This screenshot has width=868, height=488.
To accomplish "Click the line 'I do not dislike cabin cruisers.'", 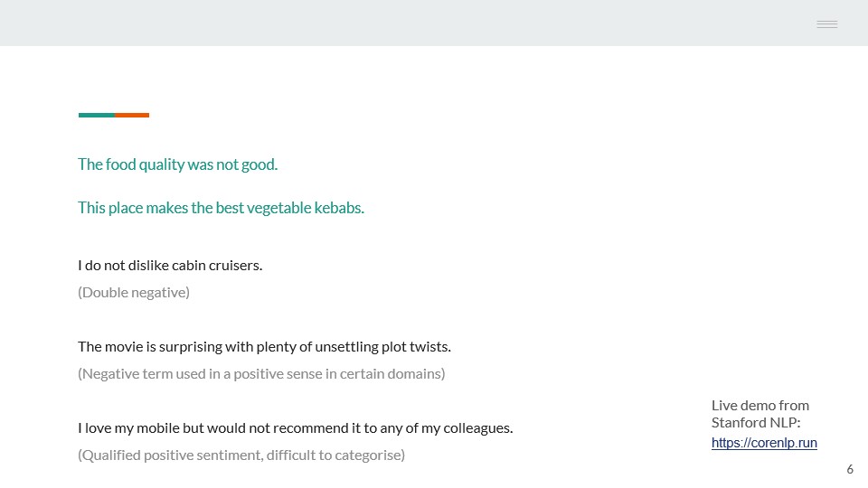I will click(170, 266).
